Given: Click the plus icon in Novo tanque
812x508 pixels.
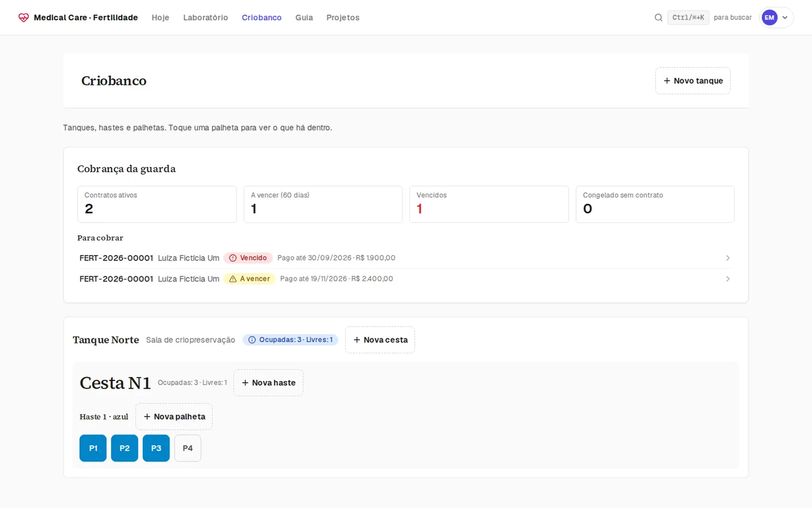Looking at the screenshot, I should click(667, 81).
